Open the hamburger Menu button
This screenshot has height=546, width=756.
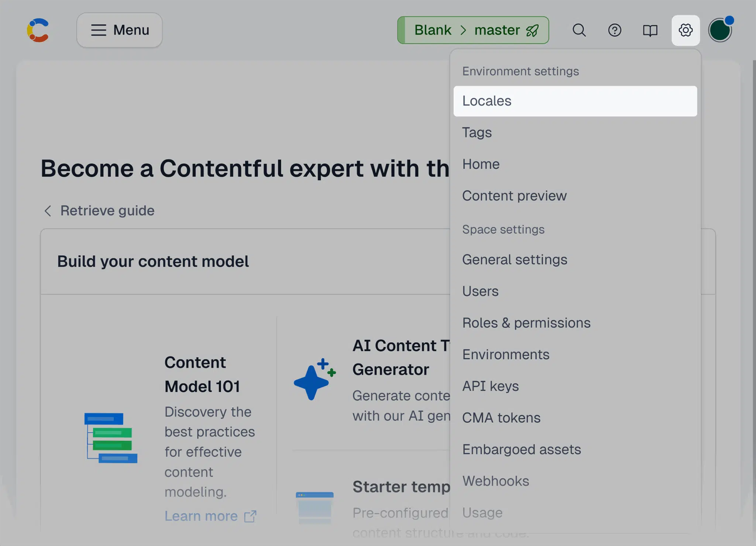pyautogui.click(x=120, y=30)
